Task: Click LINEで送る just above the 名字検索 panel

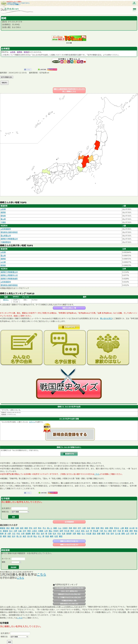Action: (x=42, y=493)
